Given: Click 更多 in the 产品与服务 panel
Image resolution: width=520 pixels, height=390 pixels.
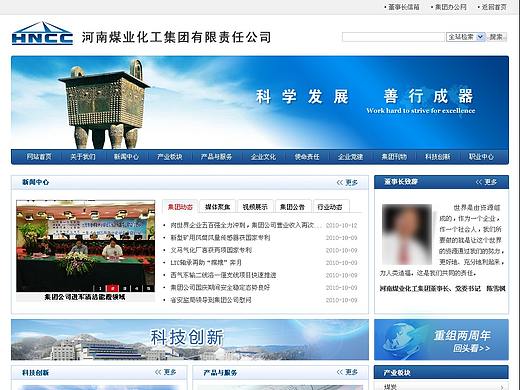Looking at the screenshot, I should pyautogui.click(x=347, y=372).
